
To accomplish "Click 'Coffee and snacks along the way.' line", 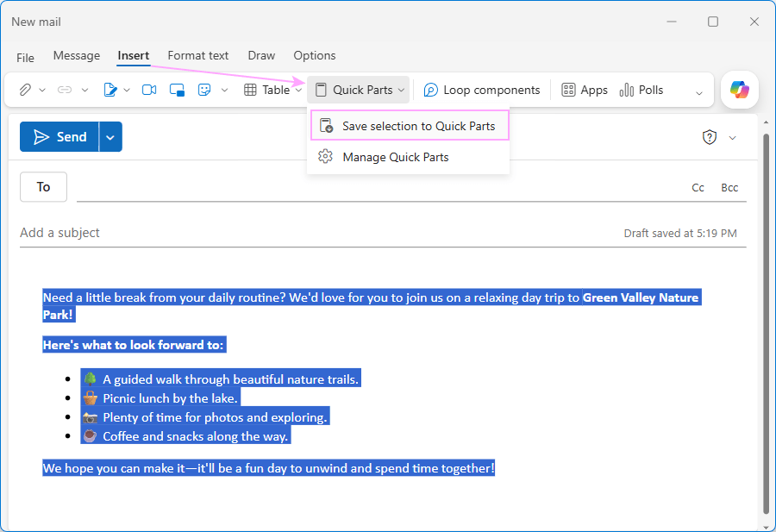I will (195, 436).
